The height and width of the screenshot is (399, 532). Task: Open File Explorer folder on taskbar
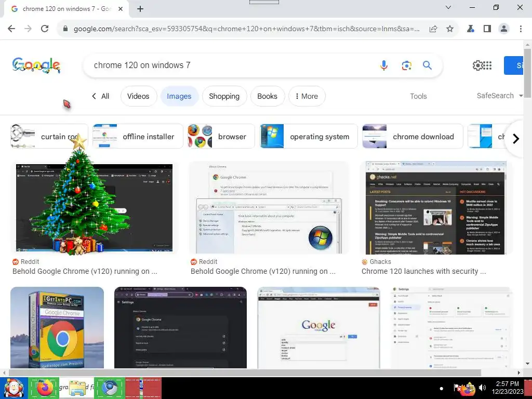coord(77,388)
